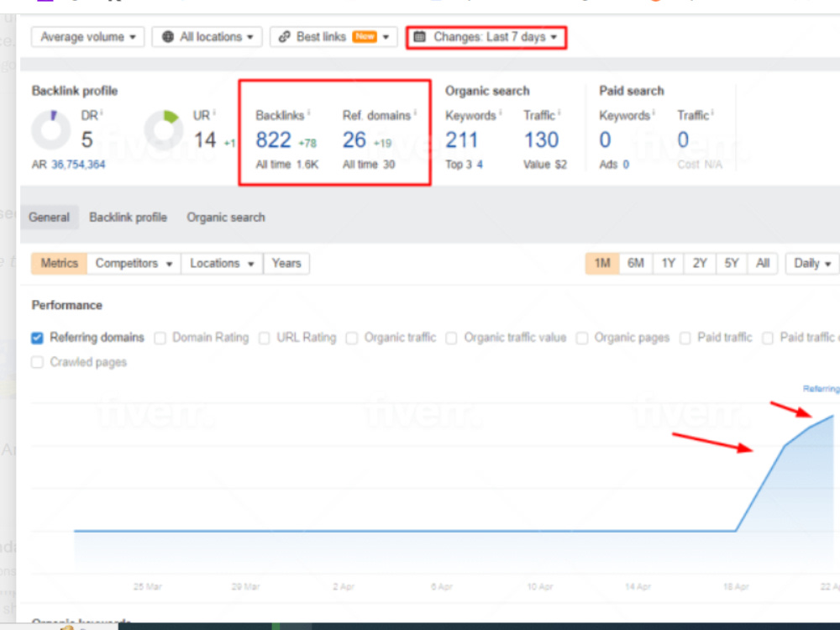Screen dimensions: 840x630
Task: Enable the Crawled pages checkbox
Action: (37, 363)
